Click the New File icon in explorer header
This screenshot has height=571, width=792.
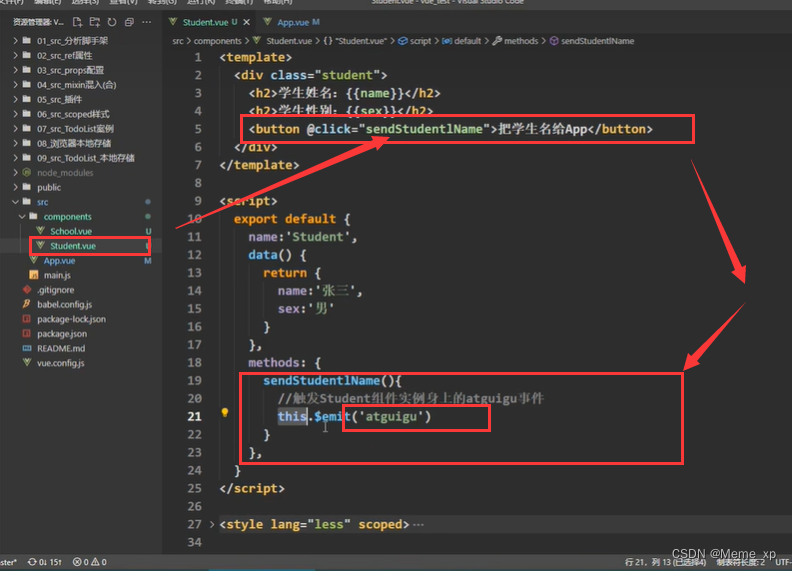(x=77, y=22)
